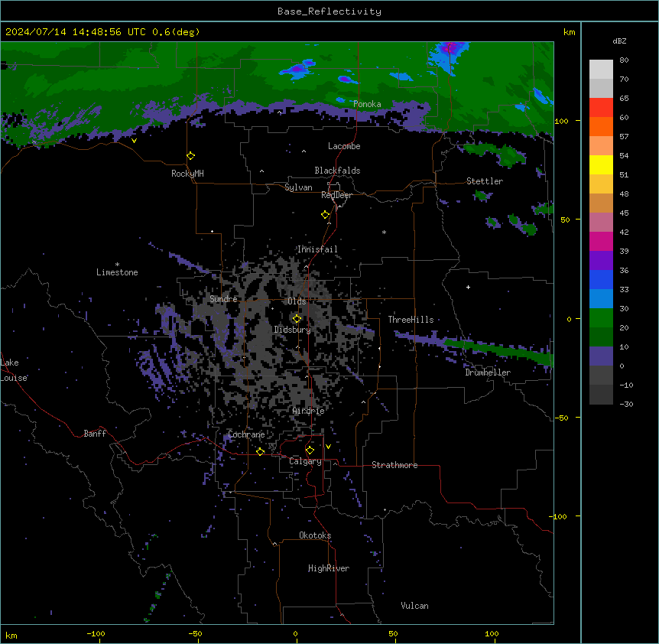The image size is (659, 644).
Task: Click the white plus marker north of Drumheller
Action: (468, 287)
